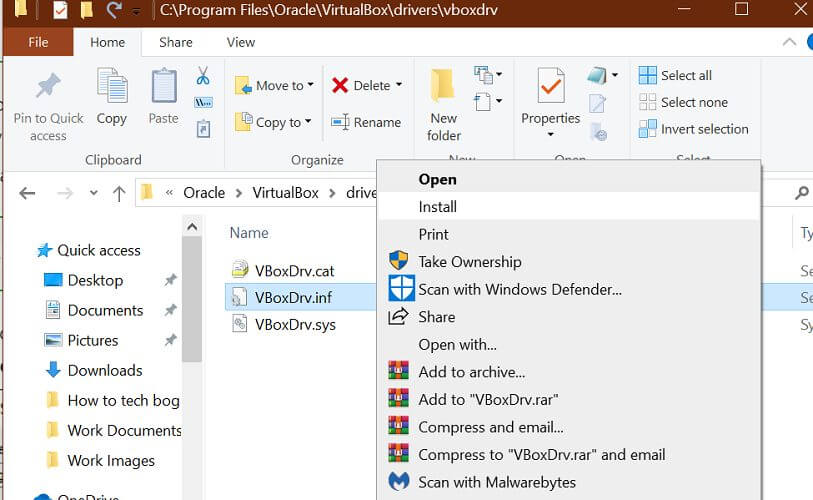Click the Paste shortcut icon
The width and height of the screenshot is (813, 500).
203,129
